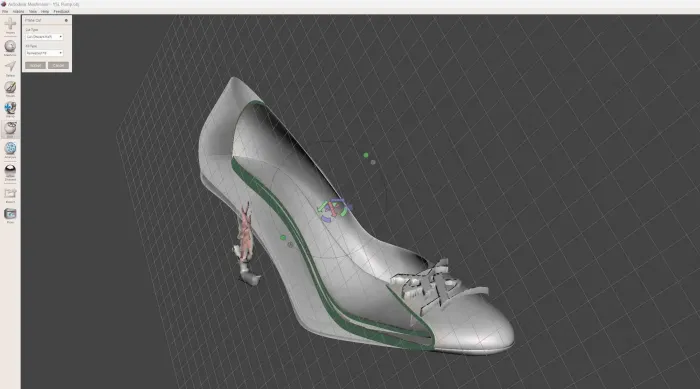Expand the Cut Type dropdown
This screenshot has width=700, height=389.
[44, 37]
